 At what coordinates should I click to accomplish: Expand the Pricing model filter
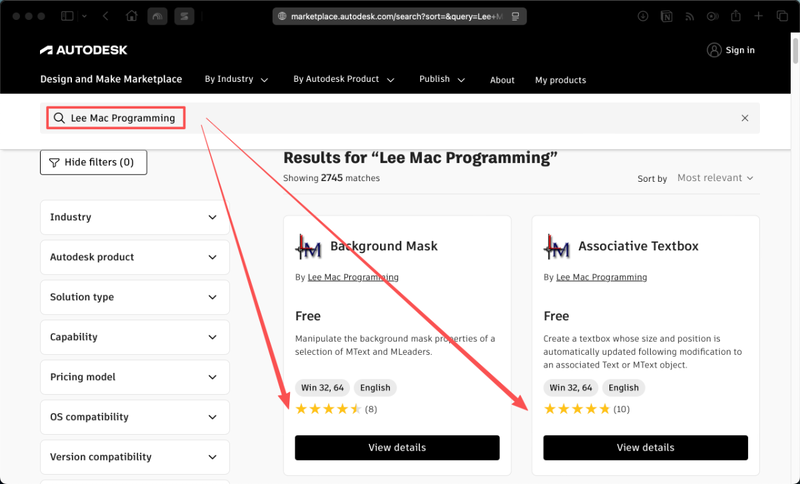click(x=135, y=377)
